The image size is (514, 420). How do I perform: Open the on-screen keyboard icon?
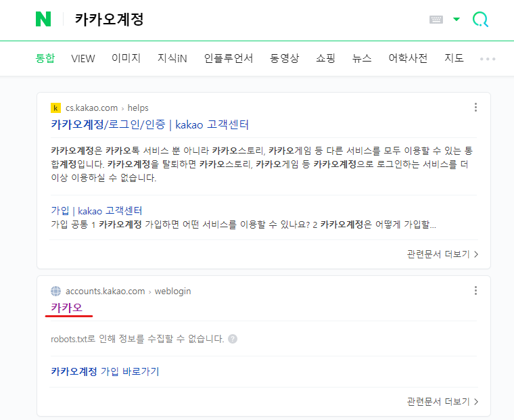pos(436,20)
